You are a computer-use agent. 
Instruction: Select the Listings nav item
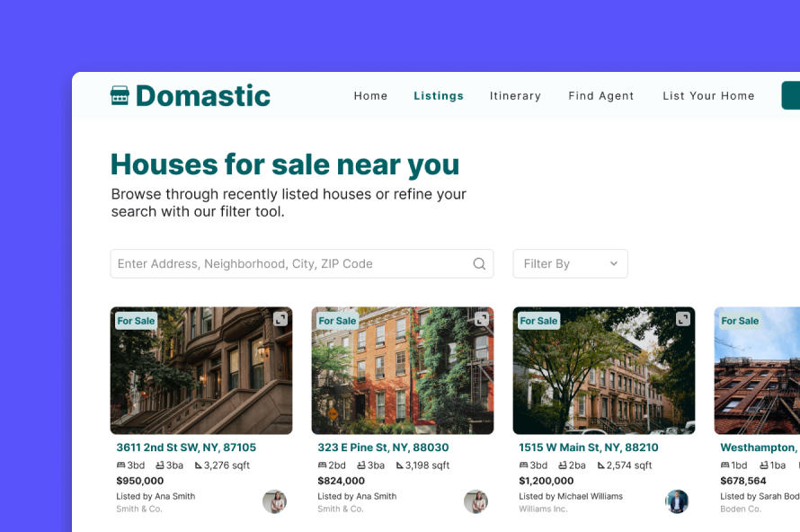[x=439, y=96]
